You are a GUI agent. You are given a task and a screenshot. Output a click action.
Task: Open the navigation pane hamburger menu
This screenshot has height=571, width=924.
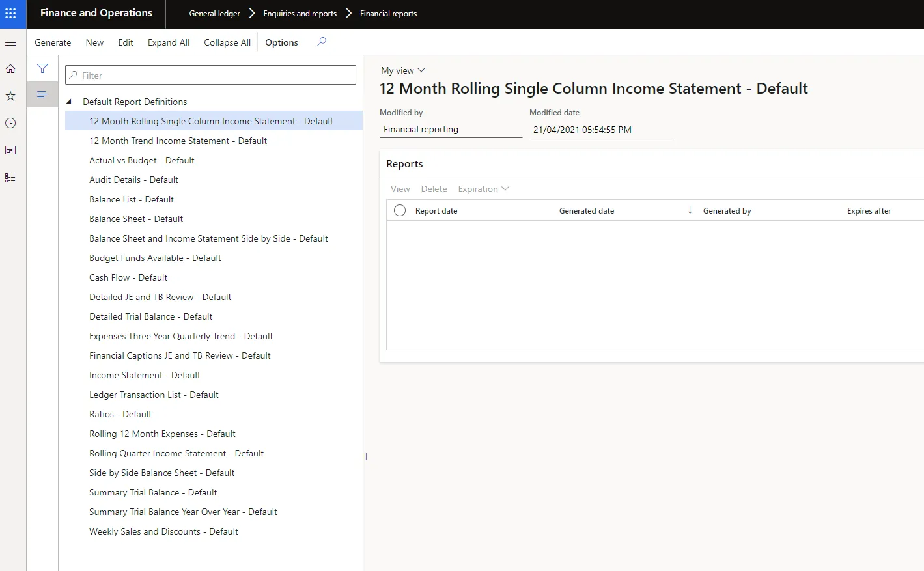(x=10, y=42)
